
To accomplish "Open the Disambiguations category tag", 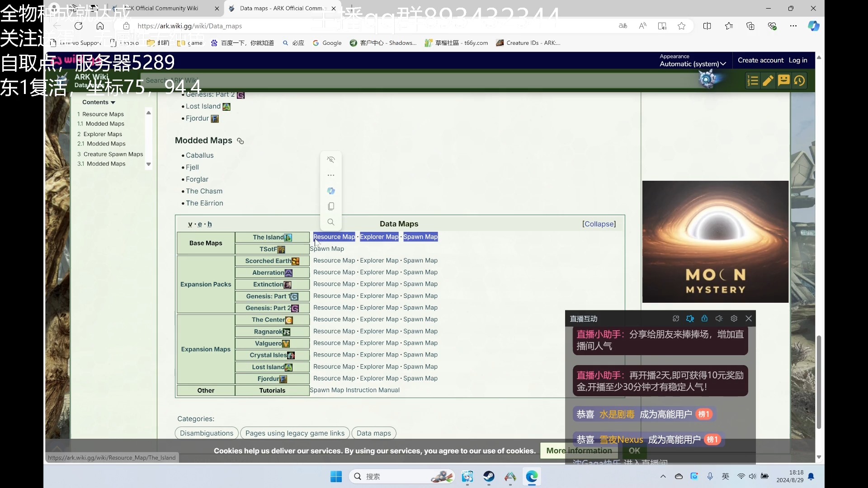I will point(207,433).
